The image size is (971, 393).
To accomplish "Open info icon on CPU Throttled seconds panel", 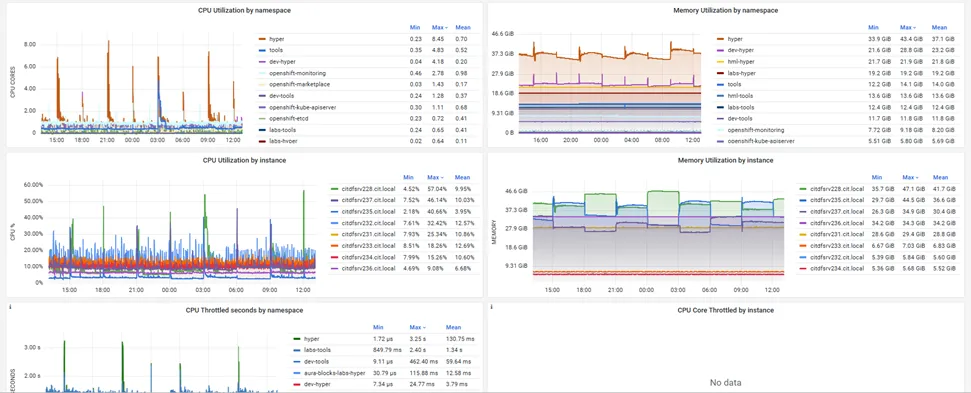I will (x=9, y=306).
